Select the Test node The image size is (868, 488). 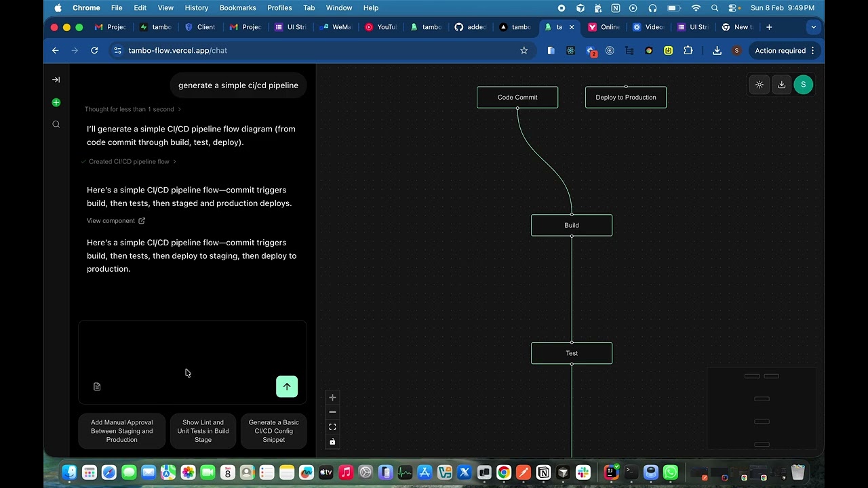(x=572, y=353)
